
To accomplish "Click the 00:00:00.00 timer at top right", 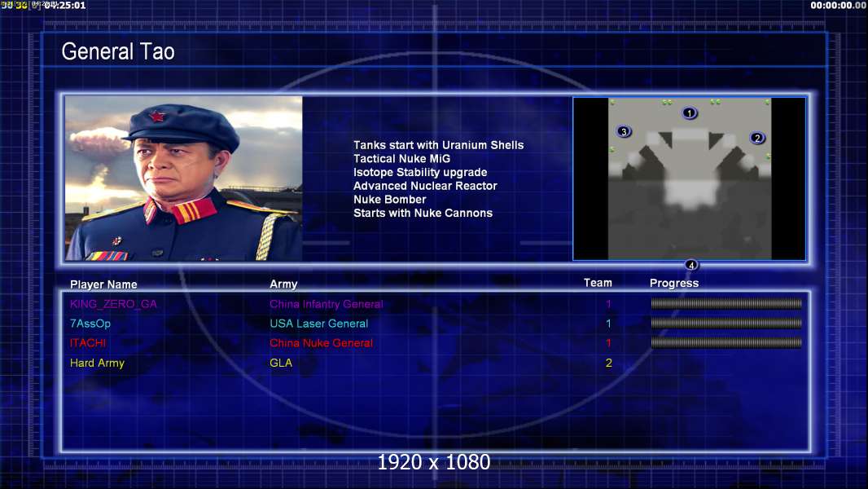I will coord(838,6).
